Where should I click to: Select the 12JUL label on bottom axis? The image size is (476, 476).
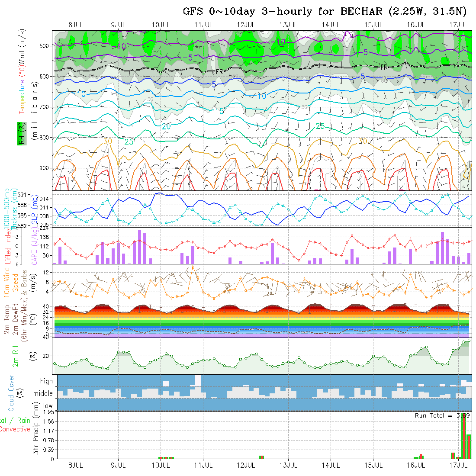click(246, 465)
